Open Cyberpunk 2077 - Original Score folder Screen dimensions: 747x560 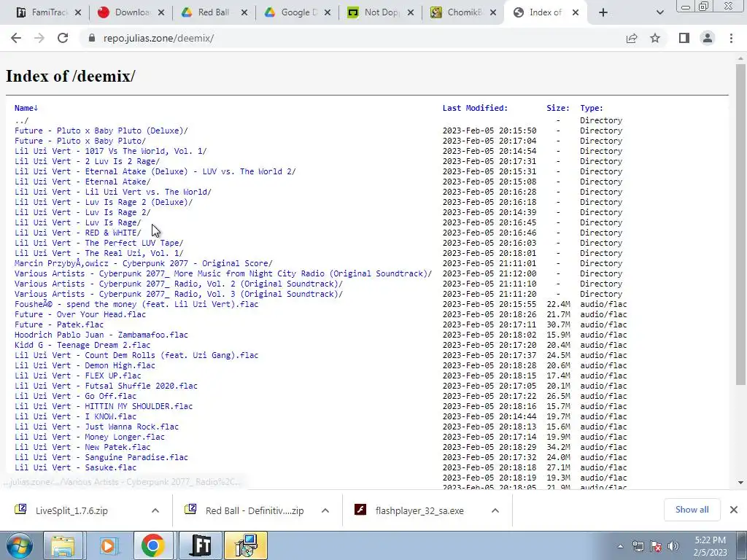144,263
